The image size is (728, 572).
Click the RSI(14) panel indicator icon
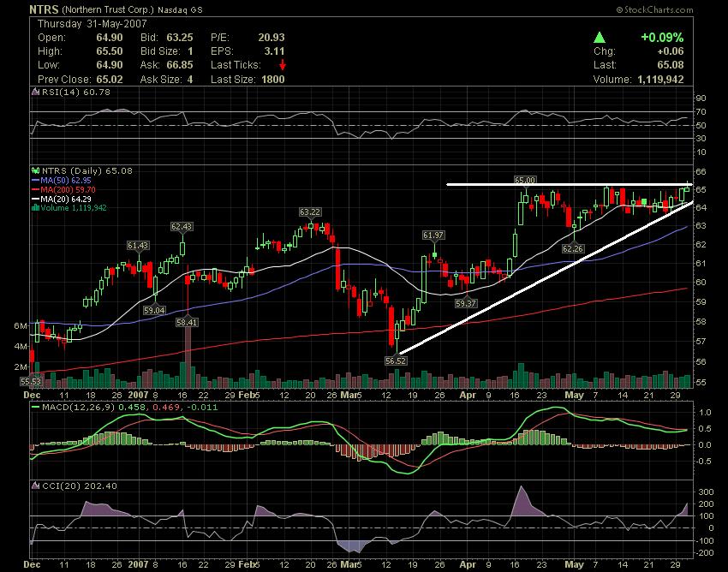(35, 92)
